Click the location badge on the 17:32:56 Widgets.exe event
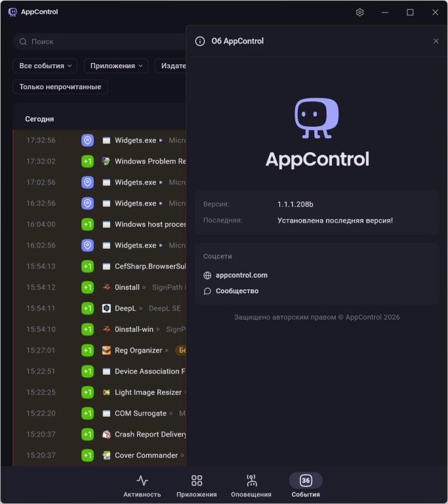The width and height of the screenshot is (448, 504). click(x=87, y=140)
